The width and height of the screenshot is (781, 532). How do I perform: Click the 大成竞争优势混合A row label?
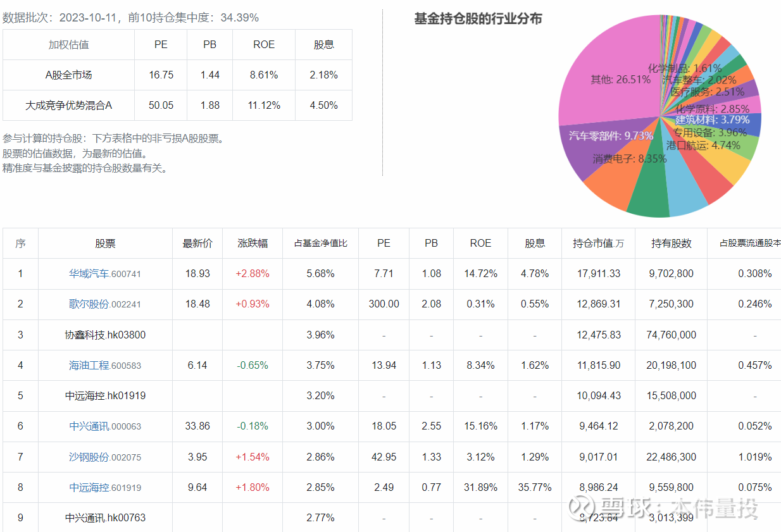tap(68, 106)
